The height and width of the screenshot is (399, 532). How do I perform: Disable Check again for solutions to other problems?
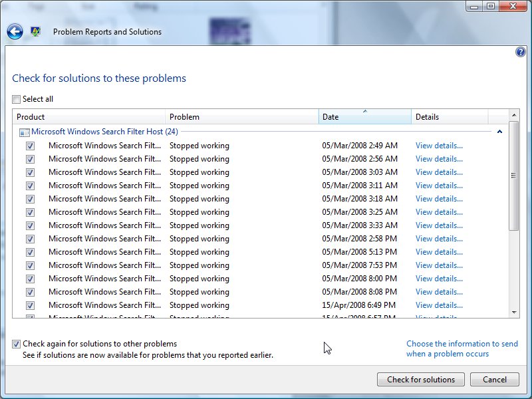tap(16, 344)
